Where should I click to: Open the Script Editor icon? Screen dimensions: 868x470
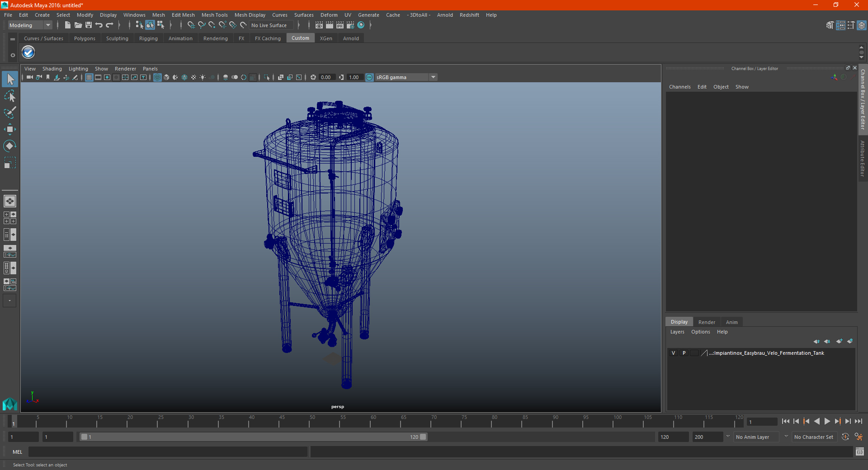859,451
